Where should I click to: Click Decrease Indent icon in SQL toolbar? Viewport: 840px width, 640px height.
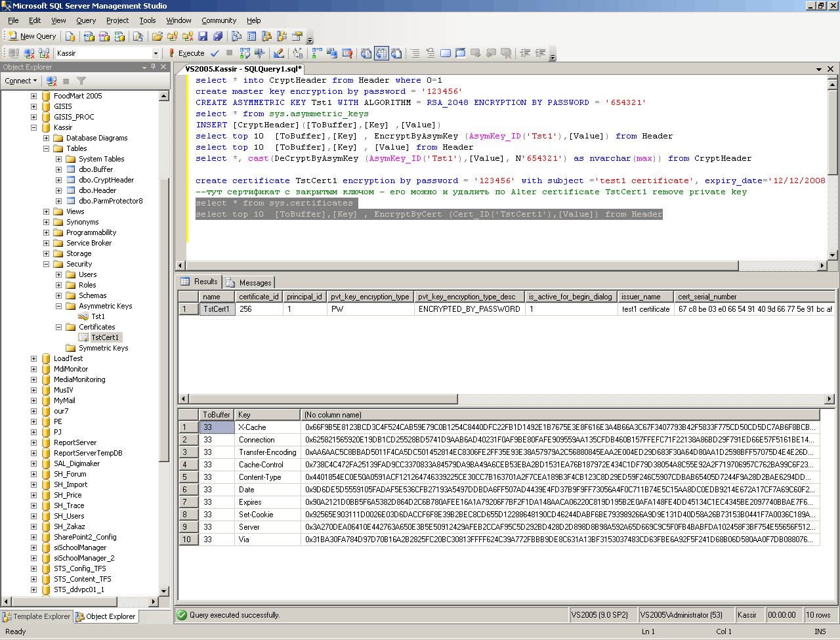point(525,53)
